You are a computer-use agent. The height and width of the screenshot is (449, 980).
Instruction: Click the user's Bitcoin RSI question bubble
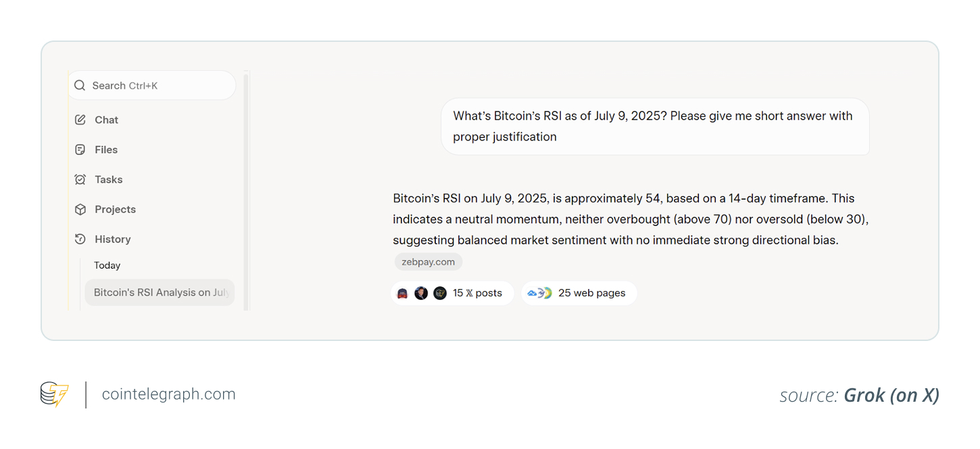coord(655,126)
